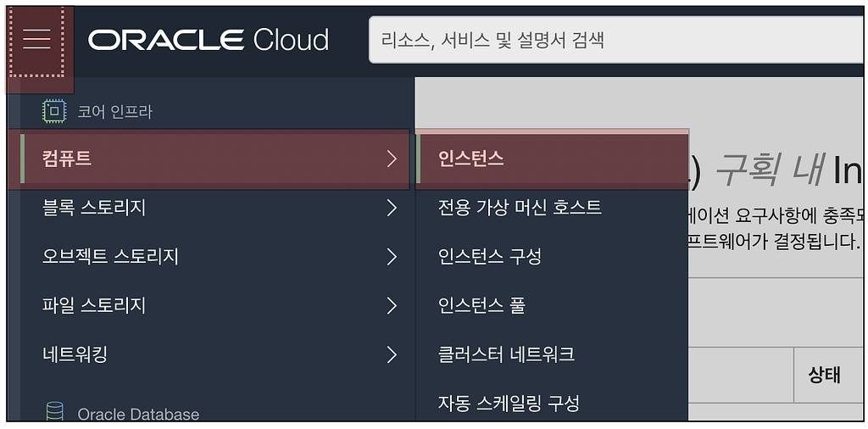Open 인스턴스 구성 submenu entry
Viewport: 868px width, 429px height.
(x=552, y=257)
